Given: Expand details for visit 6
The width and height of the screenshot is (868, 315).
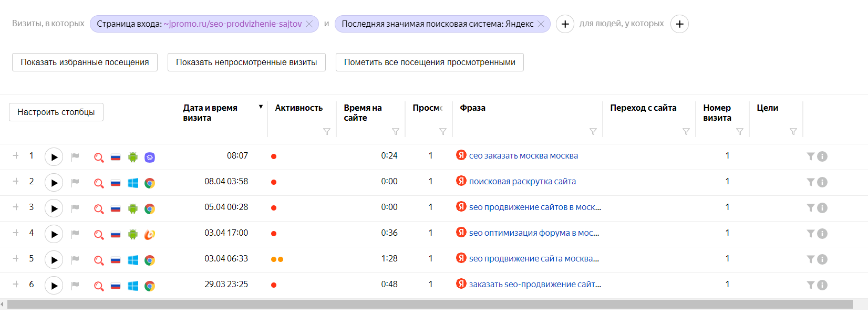Looking at the screenshot, I should point(16,284).
